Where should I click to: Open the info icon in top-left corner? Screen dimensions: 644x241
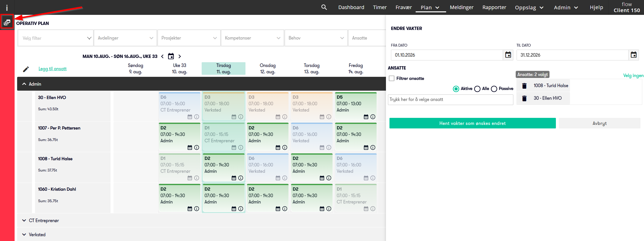pos(7,8)
